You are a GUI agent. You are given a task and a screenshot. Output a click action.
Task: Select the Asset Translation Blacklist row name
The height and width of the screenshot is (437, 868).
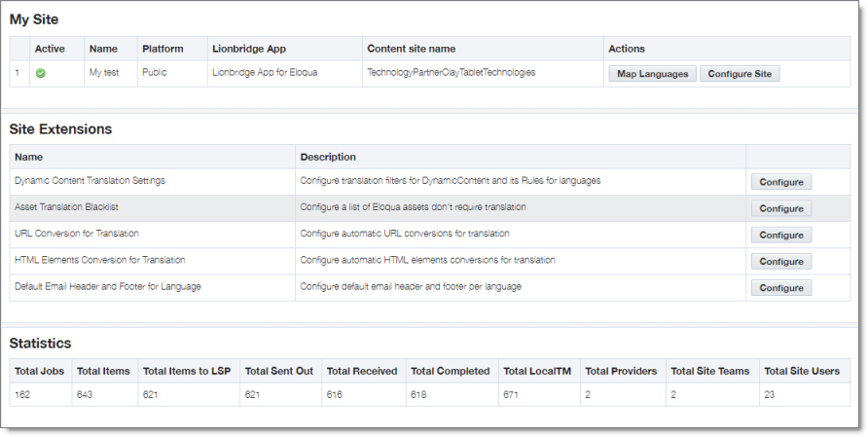coord(66,207)
